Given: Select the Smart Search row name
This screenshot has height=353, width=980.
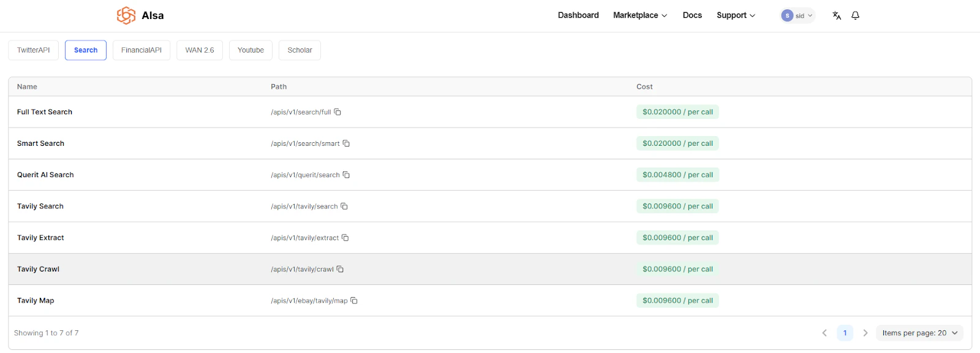Looking at the screenshot, I should (x=40, y=143).
